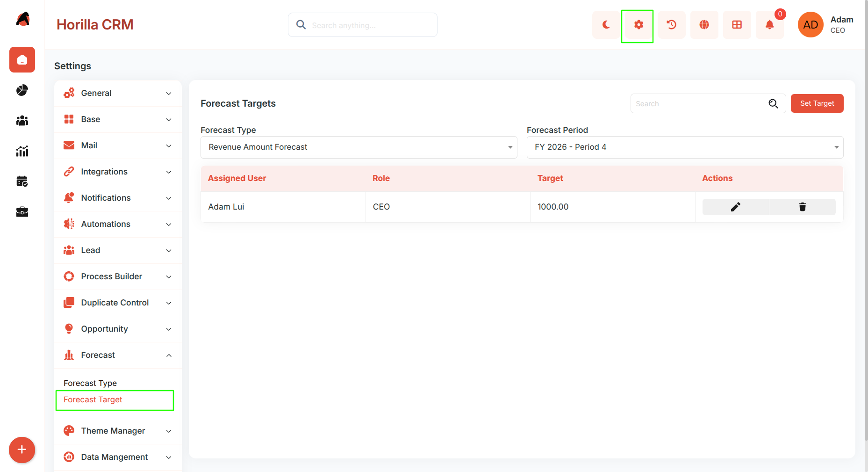The width and height of the screenshot is (868, 472).
Task: Go to home via sidebar house icon
Action: click(x=22, y=60)
